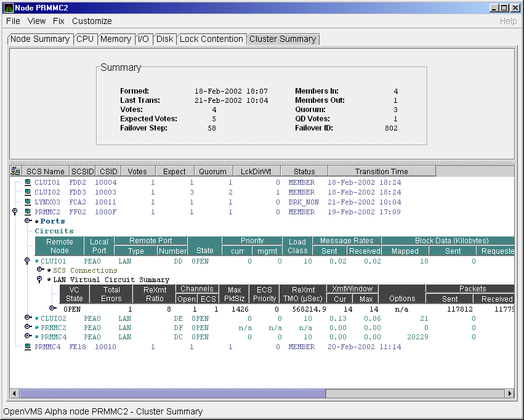
Task: Collapse LAN Virtual Circuit Summary
Action: [x=39, y=279]
